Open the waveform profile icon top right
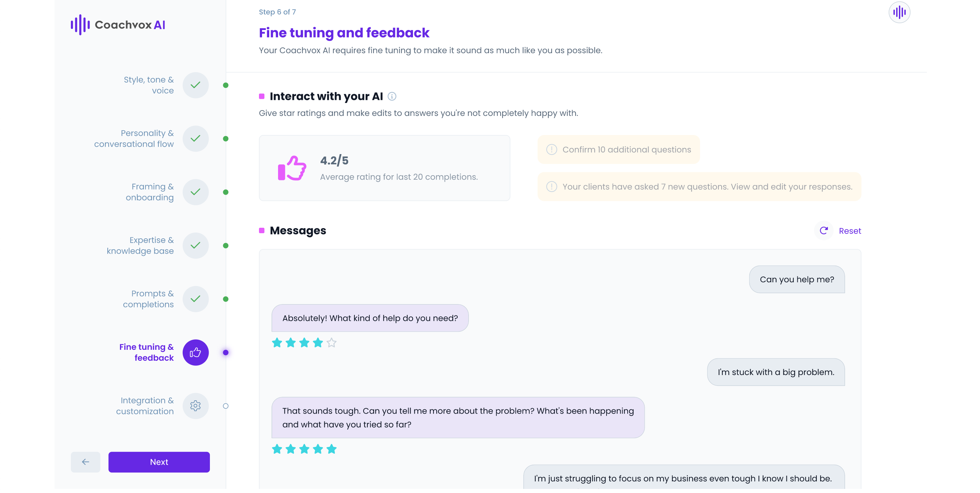 899,12
